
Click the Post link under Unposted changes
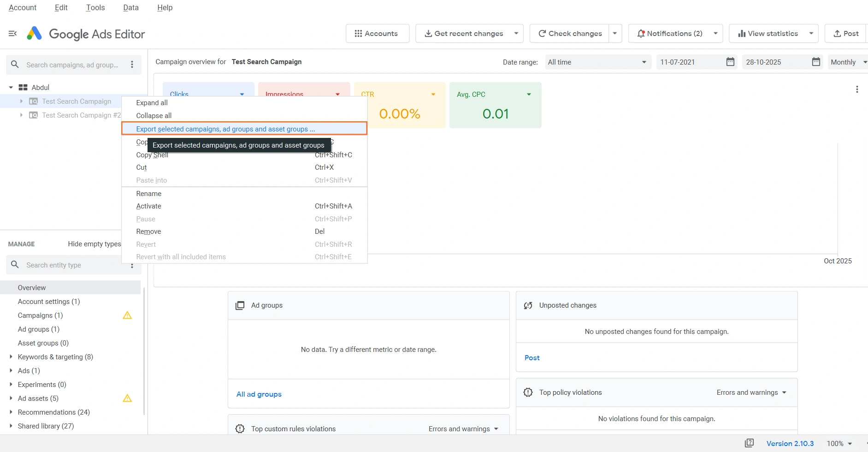tap(532, 358)
